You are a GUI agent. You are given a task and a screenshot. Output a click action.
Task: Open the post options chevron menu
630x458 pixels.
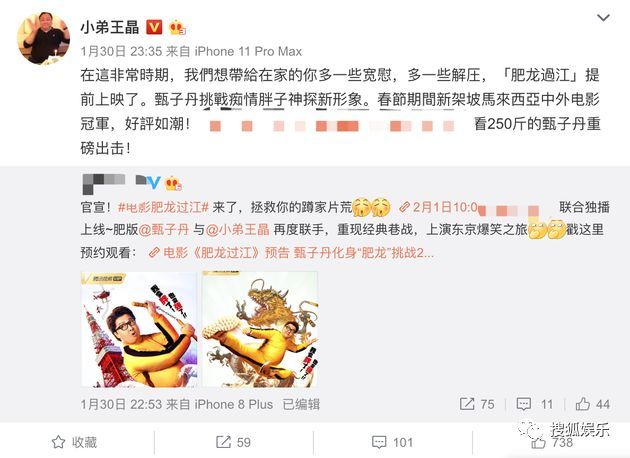point(603,18)
